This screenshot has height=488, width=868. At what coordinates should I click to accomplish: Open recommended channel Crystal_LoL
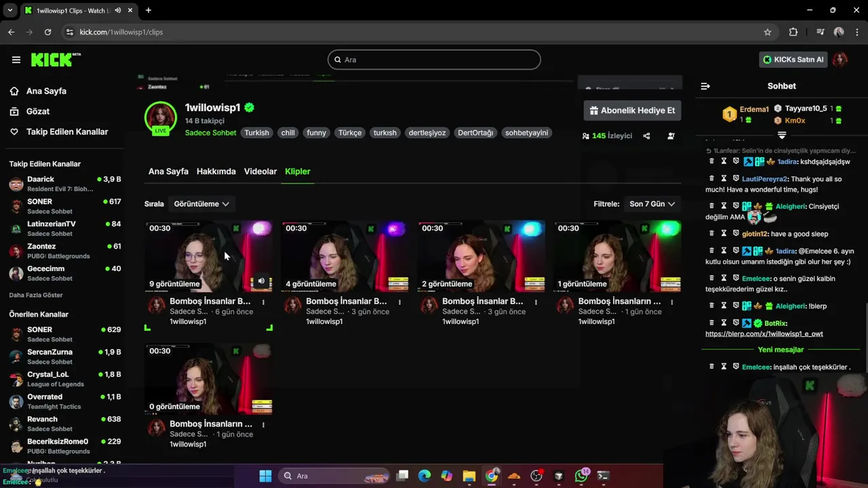[x=65, y=379]
